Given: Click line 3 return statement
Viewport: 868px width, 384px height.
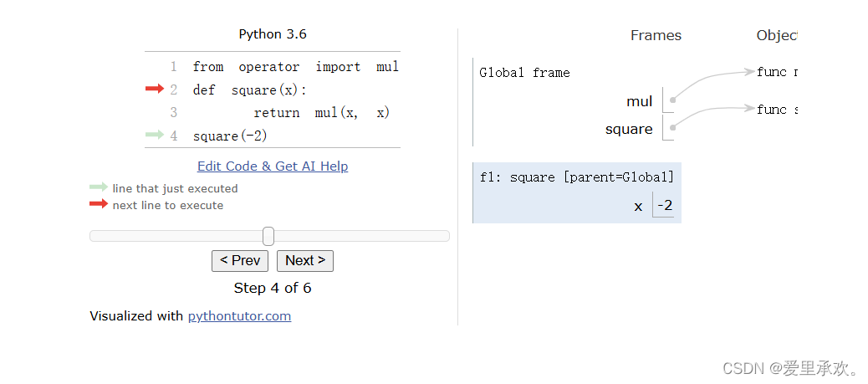Looking at the screenshot, I should [322, 113].
